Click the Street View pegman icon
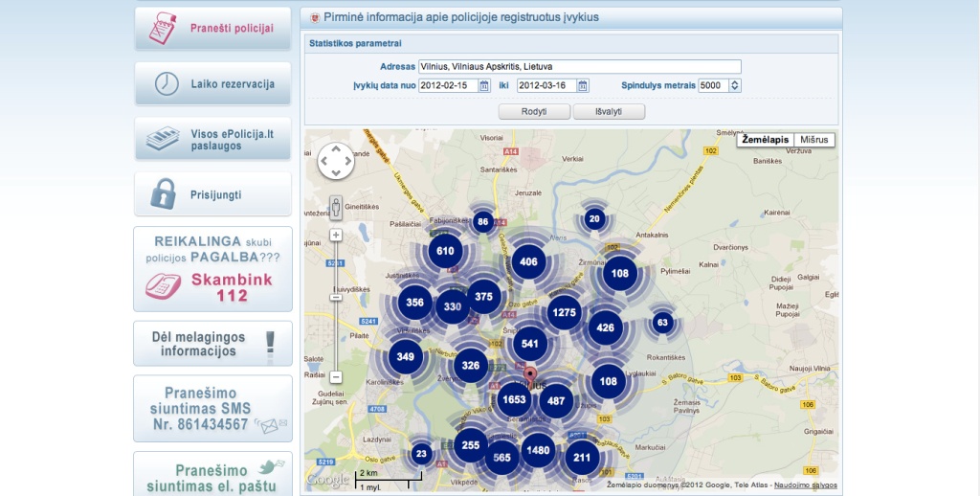 pyautogui.click(x=336, y=208)
